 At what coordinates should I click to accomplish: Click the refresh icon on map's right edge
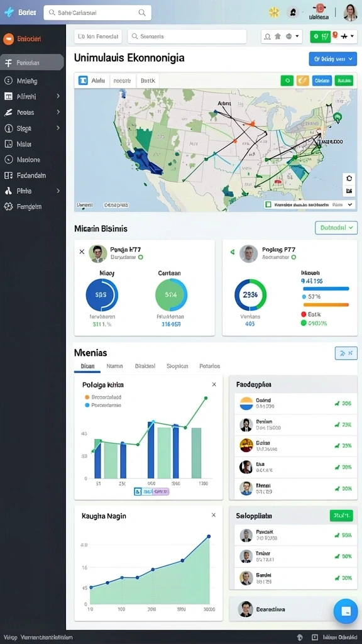349,179
